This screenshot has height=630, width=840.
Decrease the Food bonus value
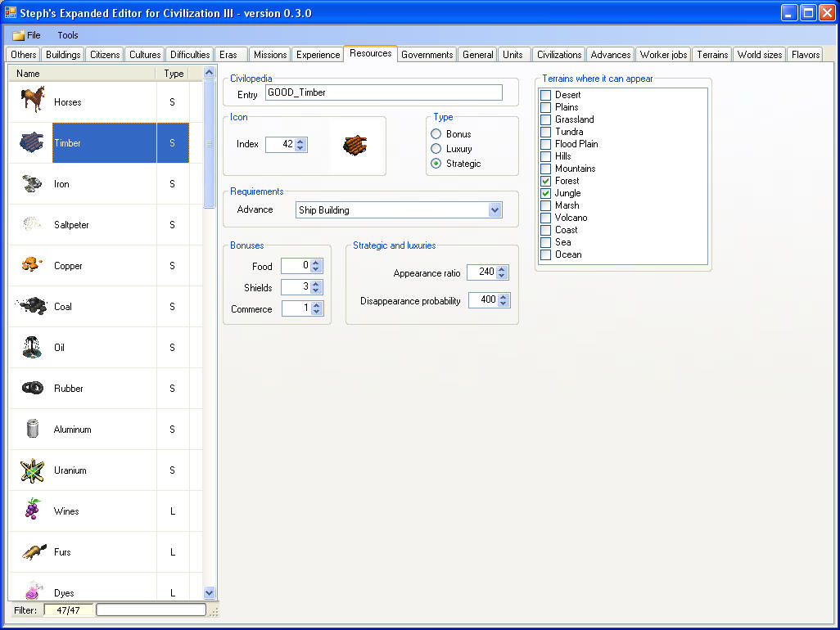coord(316,268)
